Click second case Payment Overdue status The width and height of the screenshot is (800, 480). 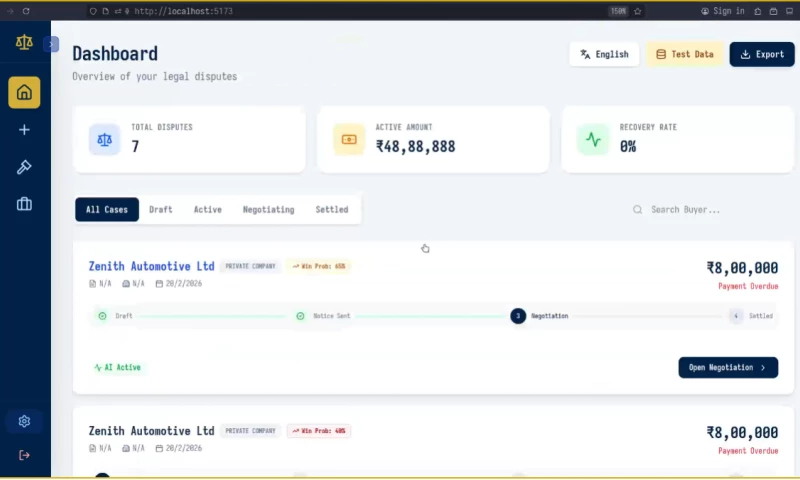click(x=748, y=451)
